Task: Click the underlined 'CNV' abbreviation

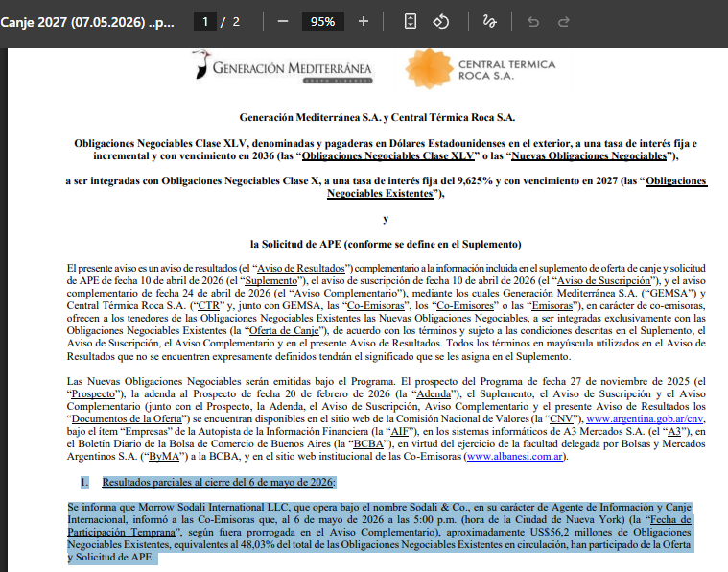Action: [561, 418]
